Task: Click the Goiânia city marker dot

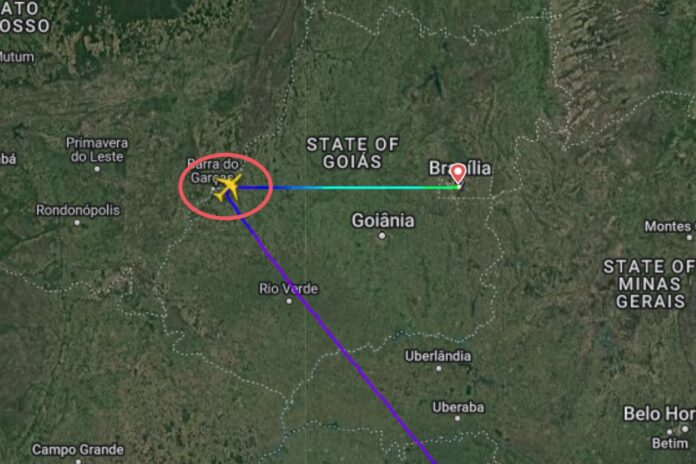Action: (382, 236)
